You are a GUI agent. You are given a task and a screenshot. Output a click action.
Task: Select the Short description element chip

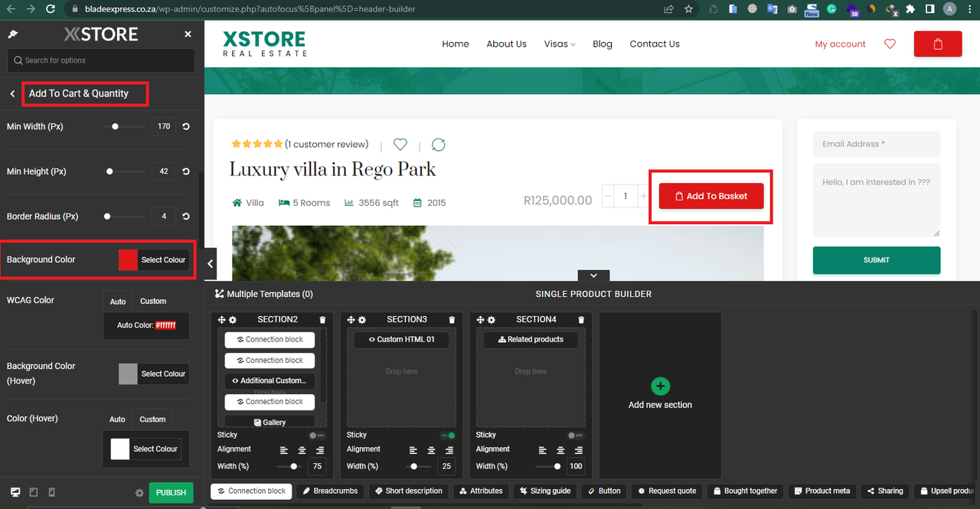[408, 491]
